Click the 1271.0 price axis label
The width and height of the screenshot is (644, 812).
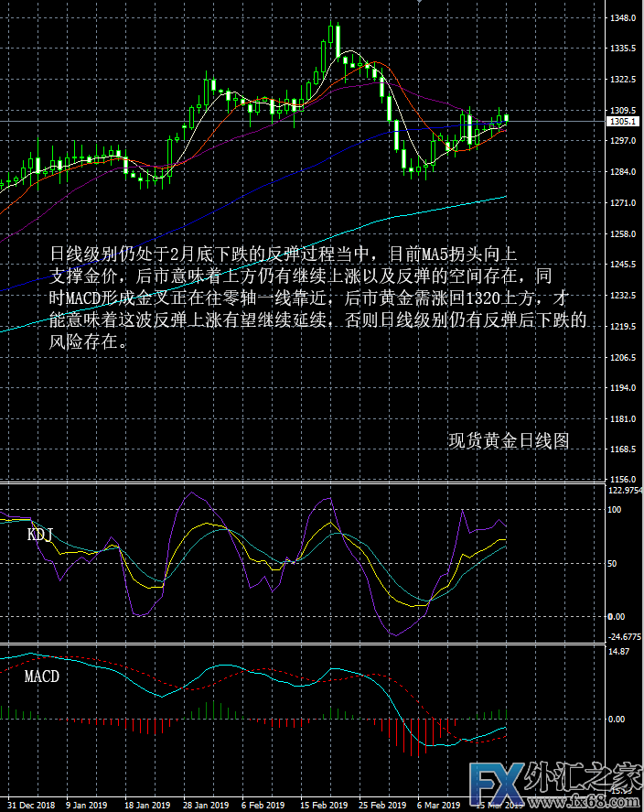point(623,203)
